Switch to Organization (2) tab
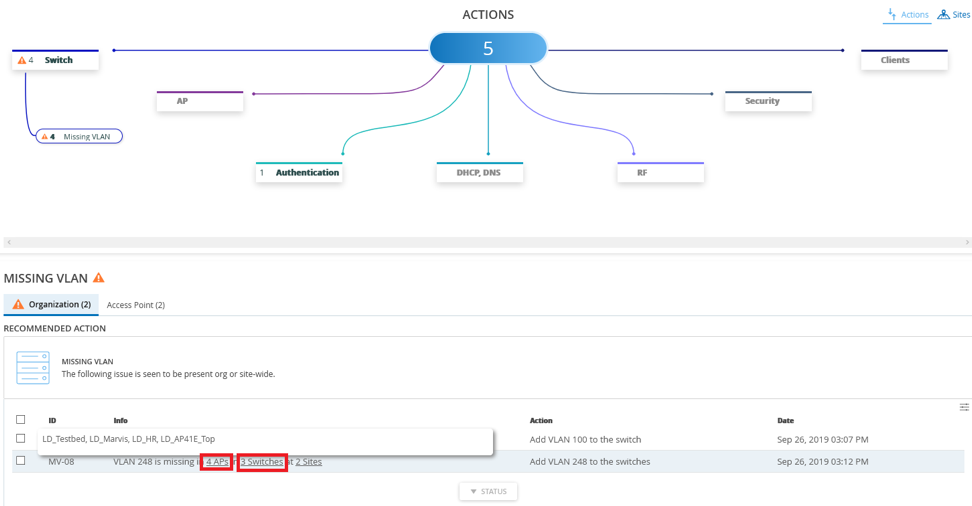 tap(52, 304)
